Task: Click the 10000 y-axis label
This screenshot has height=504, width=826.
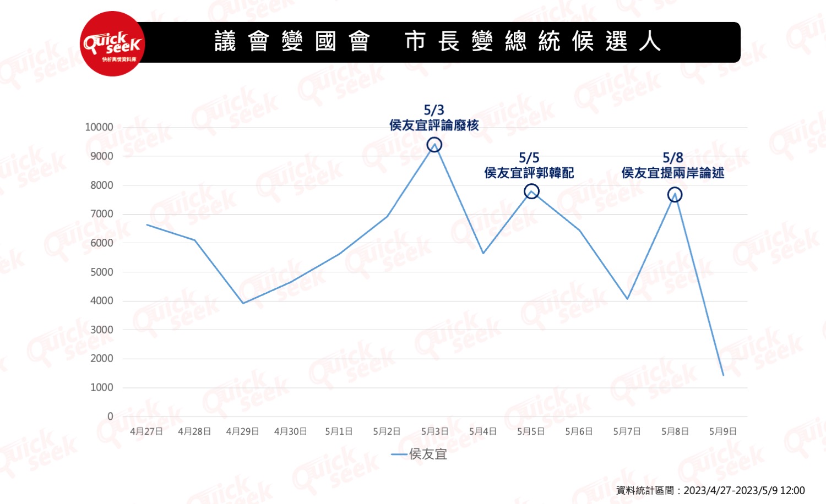Action: click(x=99, y=127)
